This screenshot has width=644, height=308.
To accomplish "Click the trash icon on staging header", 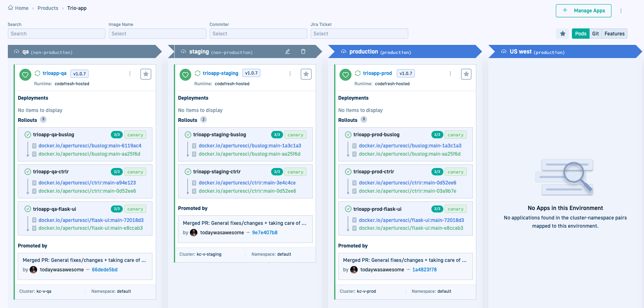I will click(303, 51).
